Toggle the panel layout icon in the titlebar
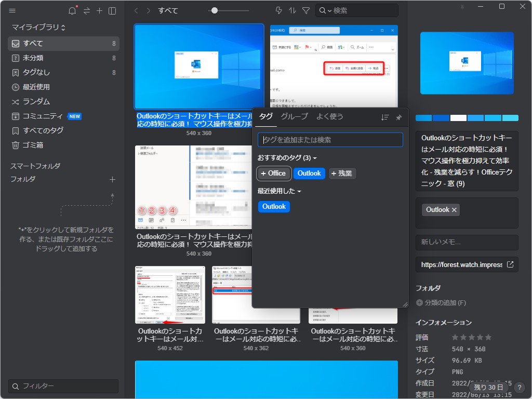532x399 pixels. [x=112, y=10]
